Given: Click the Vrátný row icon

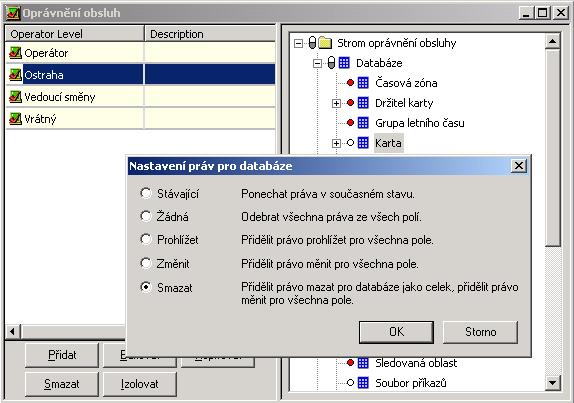Looking at the screenshot, I should [15, 119].
